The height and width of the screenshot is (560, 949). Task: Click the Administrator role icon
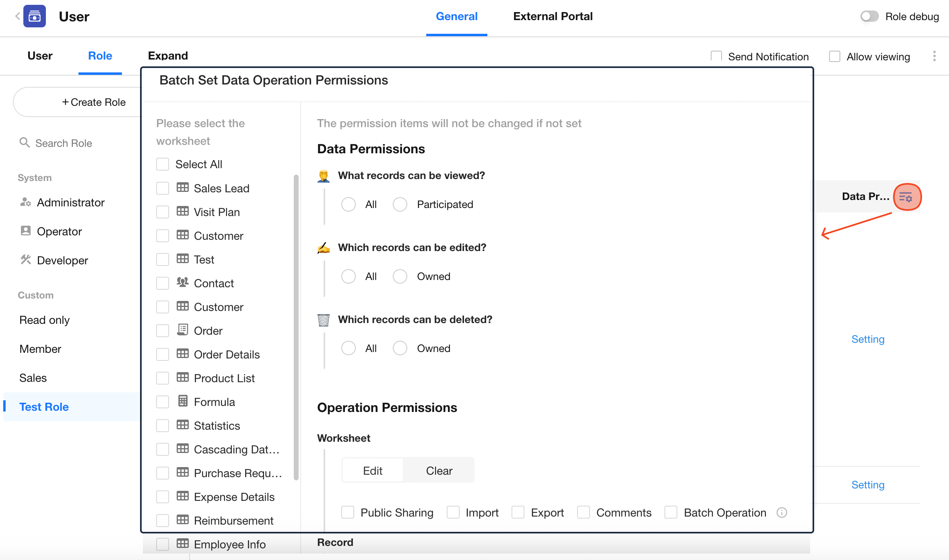coord(25,202)
